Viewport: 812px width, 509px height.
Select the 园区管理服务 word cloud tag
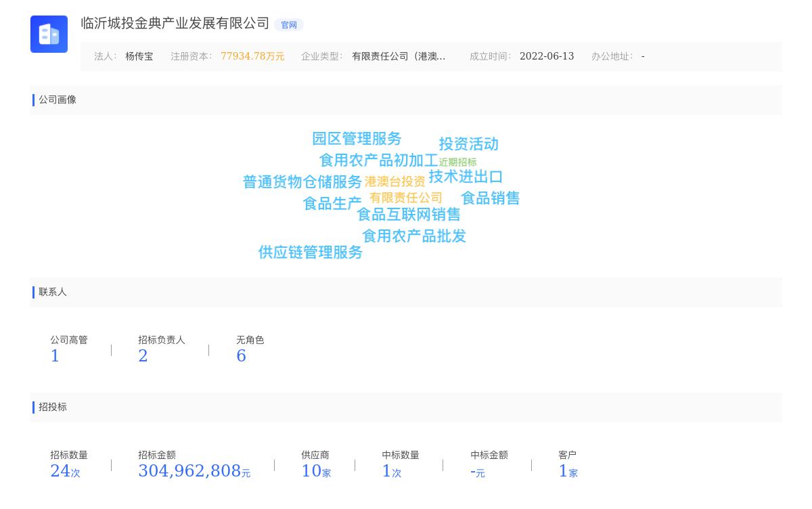pos(357,139)
